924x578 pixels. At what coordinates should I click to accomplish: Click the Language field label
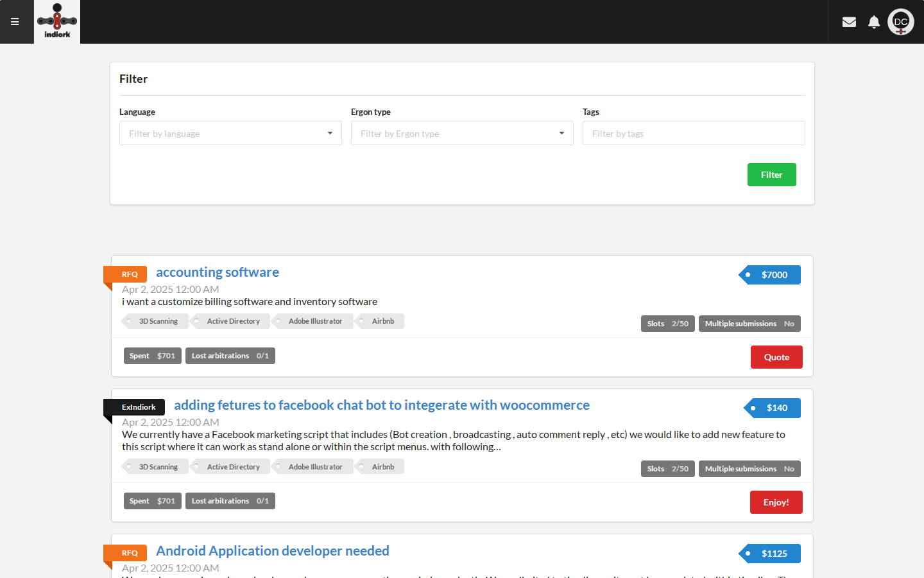pyautogui.click(x=137, y=112)
